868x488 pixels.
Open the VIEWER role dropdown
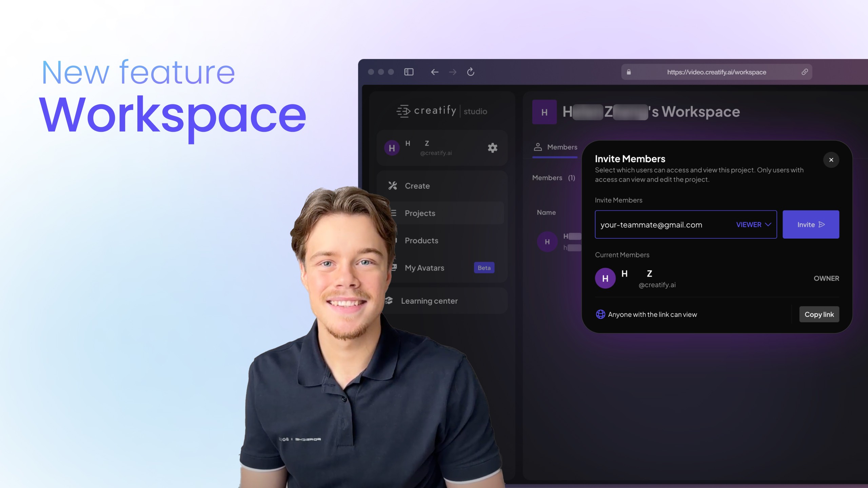(753, 225)
